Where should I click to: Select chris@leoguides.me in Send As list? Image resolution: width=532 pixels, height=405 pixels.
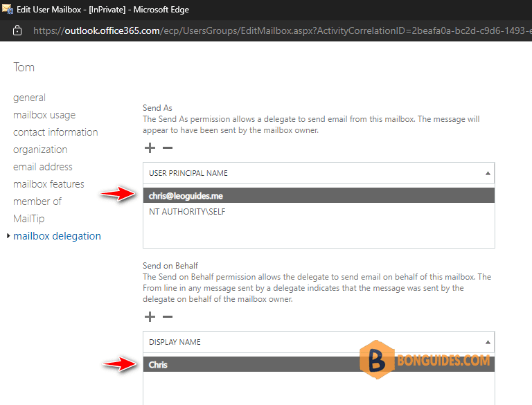(x=319, y=196)
